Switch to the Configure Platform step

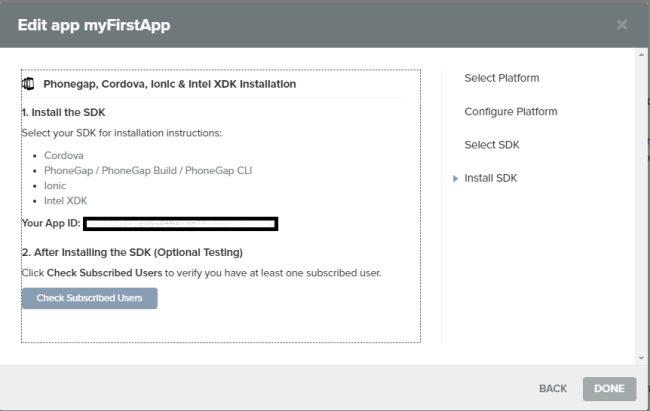pos(511,112)
